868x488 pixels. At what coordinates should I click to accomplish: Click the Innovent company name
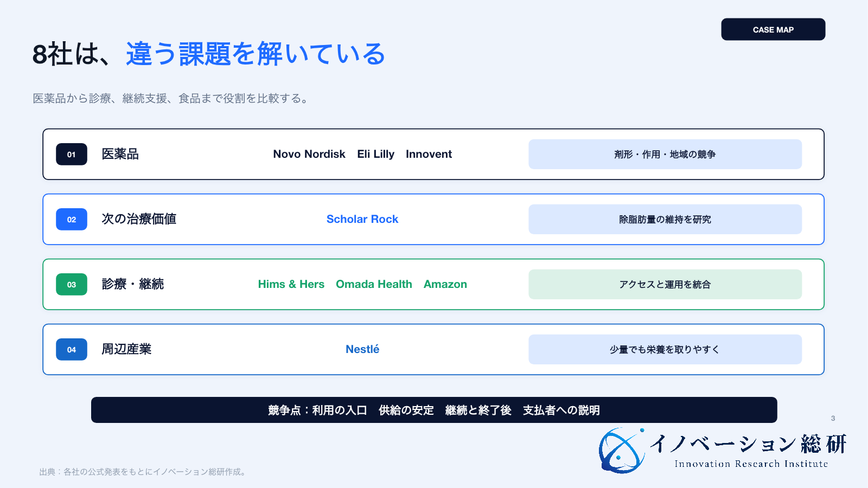coord(429,154)
